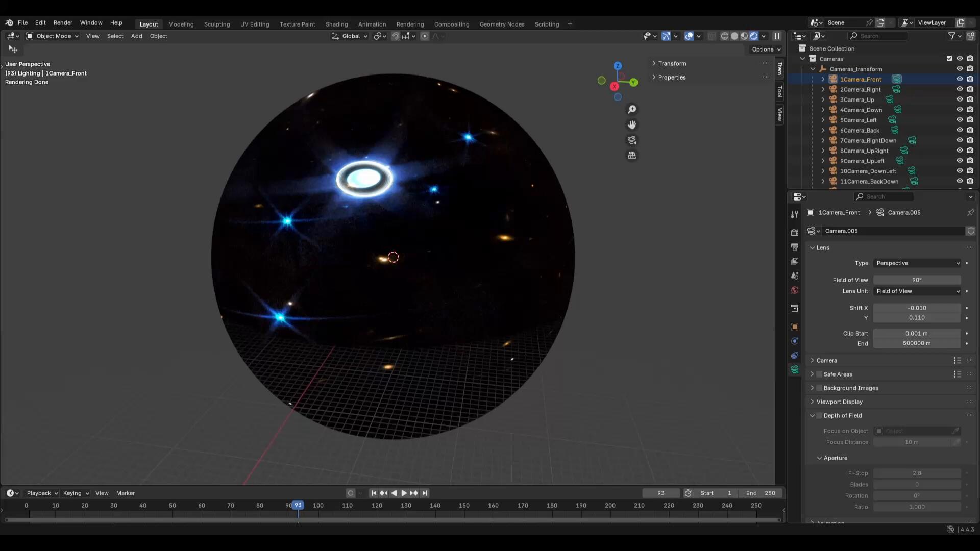Adjust the Field of View 90° slider
The height and width of the screenshot is (551, 980).
[917, 280]
